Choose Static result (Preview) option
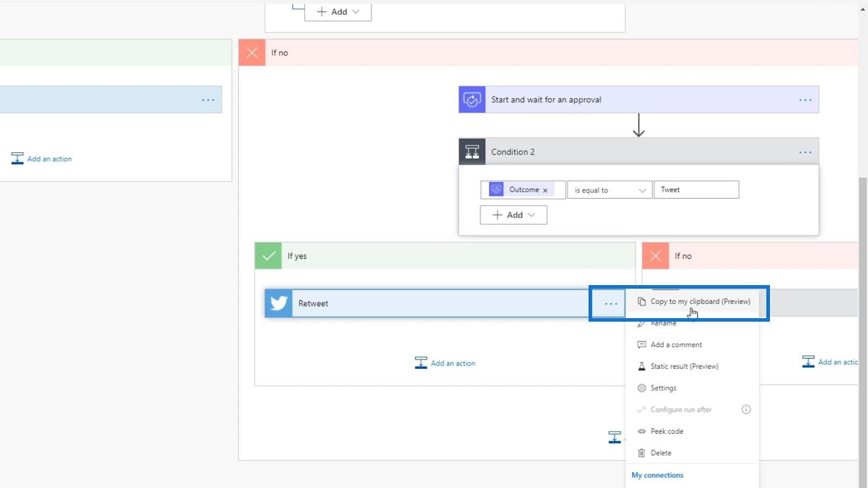 point(693,367)
